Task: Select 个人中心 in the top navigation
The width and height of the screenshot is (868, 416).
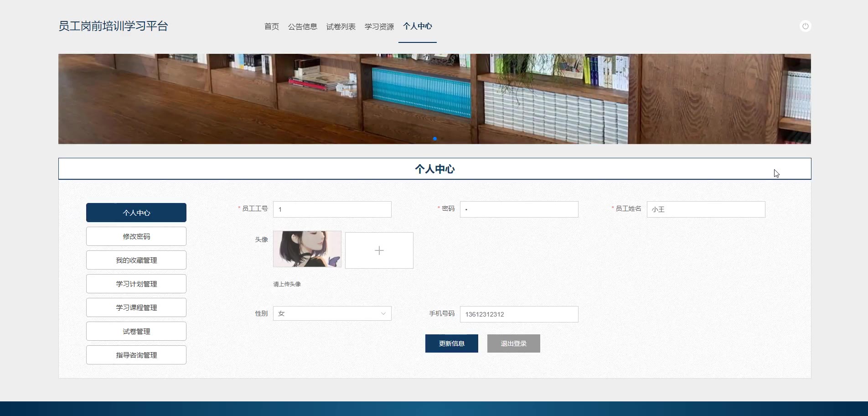Action: (418, 26)
